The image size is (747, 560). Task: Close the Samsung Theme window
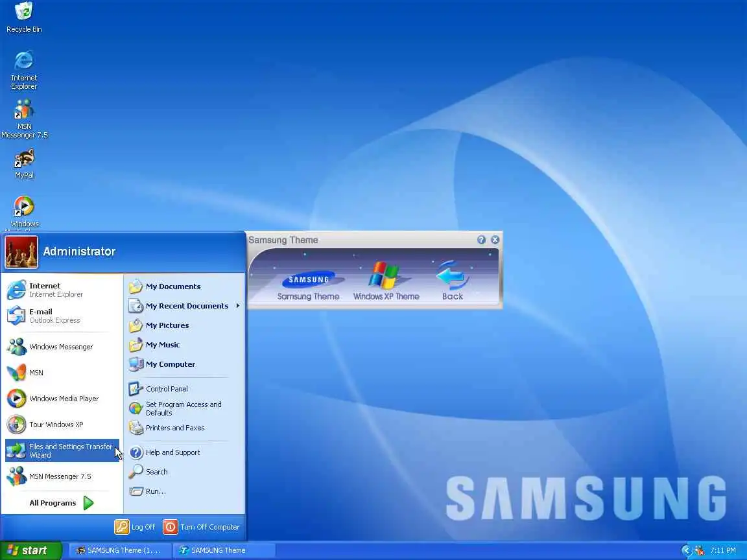click(x=495, y=240)
